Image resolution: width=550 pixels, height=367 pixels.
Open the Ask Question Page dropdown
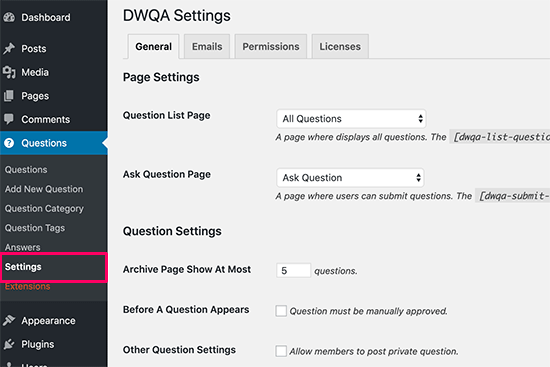pyautogui.click(x=350, y=178)
